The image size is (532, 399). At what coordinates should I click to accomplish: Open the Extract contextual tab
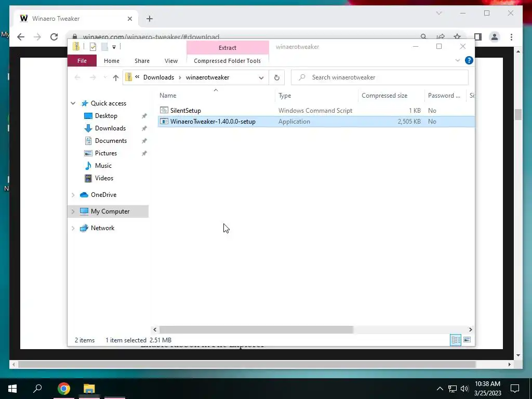coord(228,48)
